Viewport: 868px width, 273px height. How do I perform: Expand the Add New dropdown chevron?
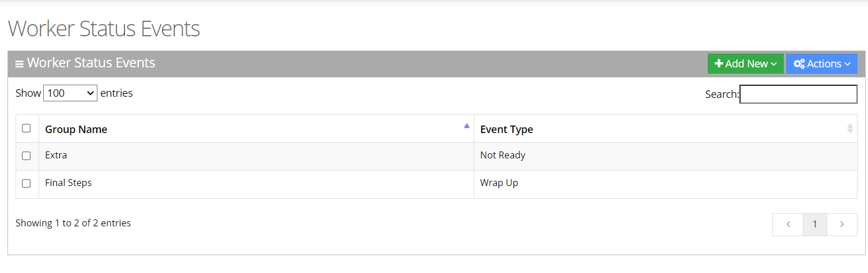[773, 64]
